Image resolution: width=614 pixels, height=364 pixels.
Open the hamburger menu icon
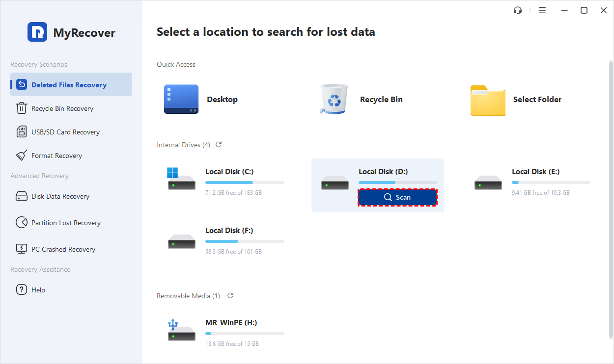542,10
